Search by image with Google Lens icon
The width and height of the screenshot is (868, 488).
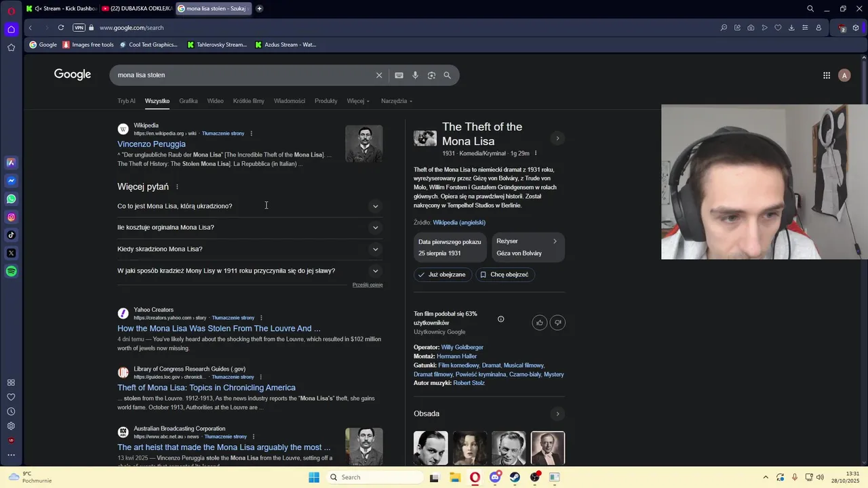tap(431, 75)
